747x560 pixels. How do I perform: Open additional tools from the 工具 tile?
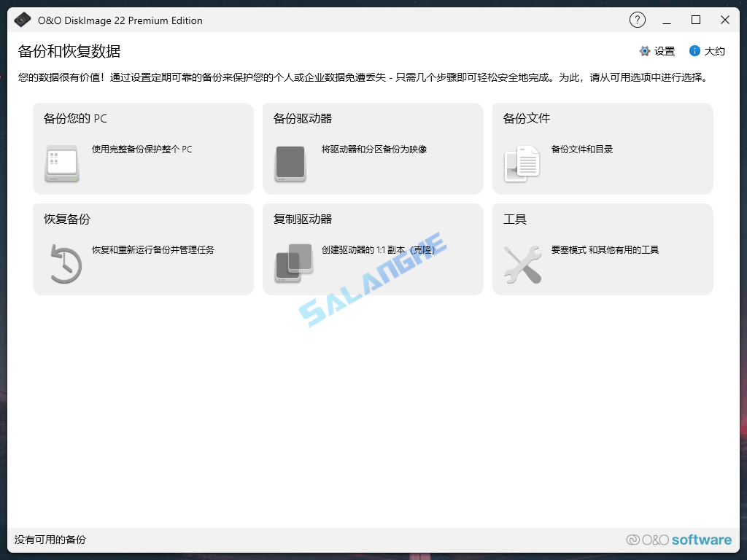(x=603, y=249)
